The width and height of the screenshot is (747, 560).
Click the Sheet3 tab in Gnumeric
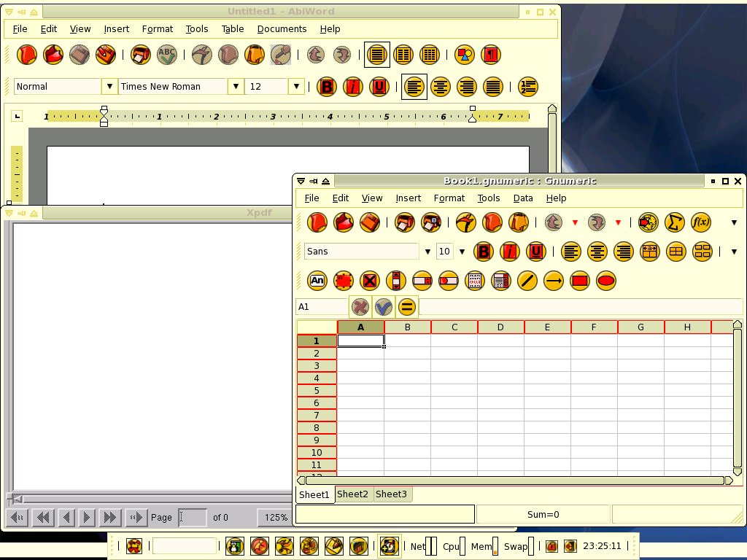point(391,494)
